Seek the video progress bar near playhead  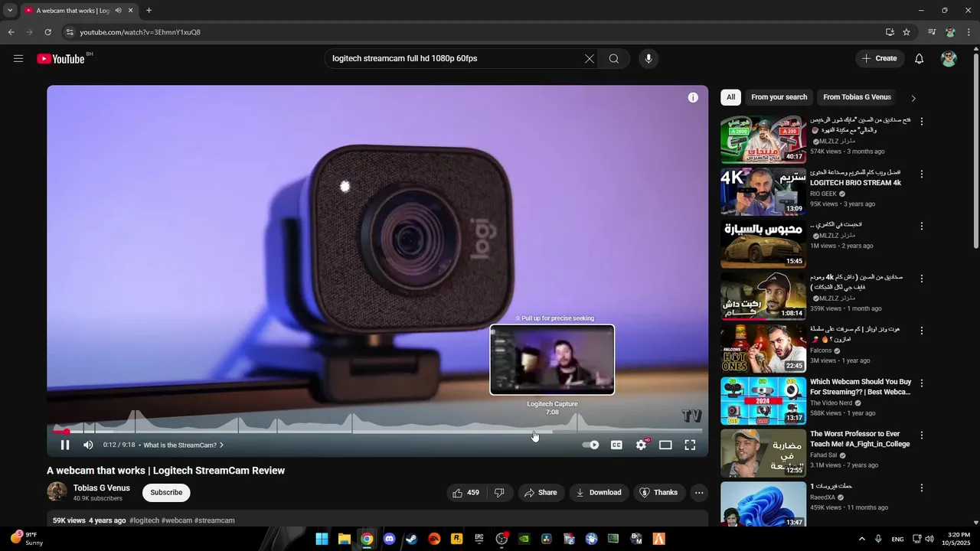[67, 432]
